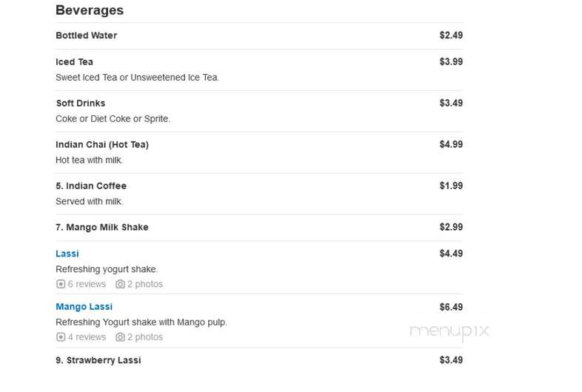Click the $6.49 Mango Lassi price
582x392 pixels.
click(451, 307)
